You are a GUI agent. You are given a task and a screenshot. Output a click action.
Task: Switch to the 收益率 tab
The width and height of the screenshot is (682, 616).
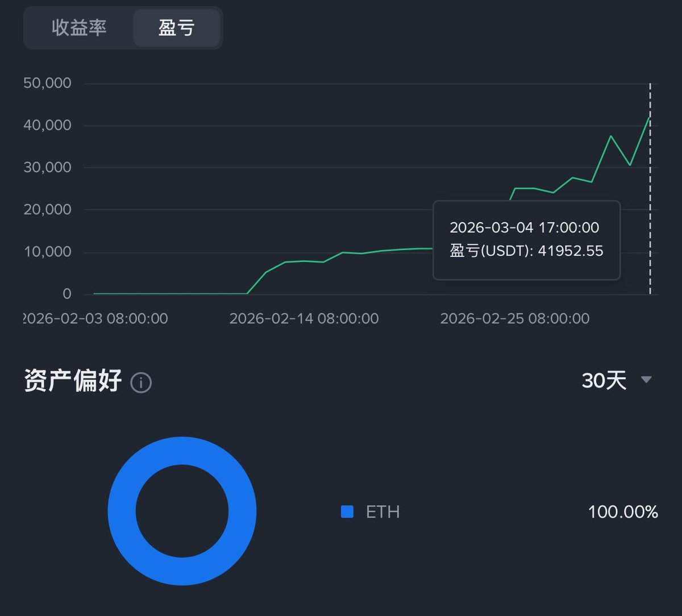79,28
